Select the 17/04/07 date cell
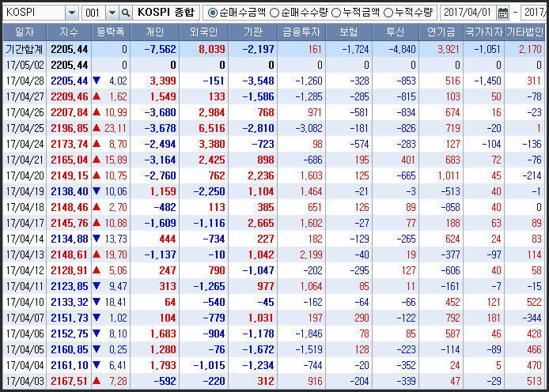The width and height of the screenshot is (549, 392). pos(25,318)
